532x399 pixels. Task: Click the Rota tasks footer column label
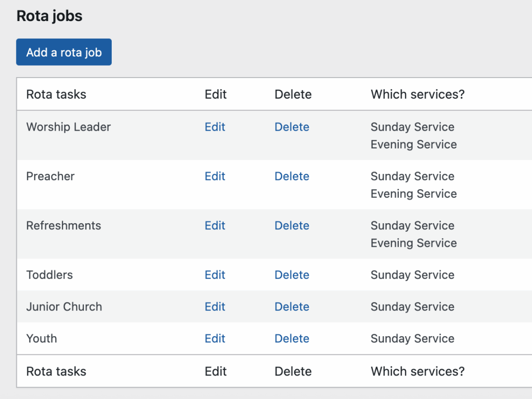tap(56, 371)
